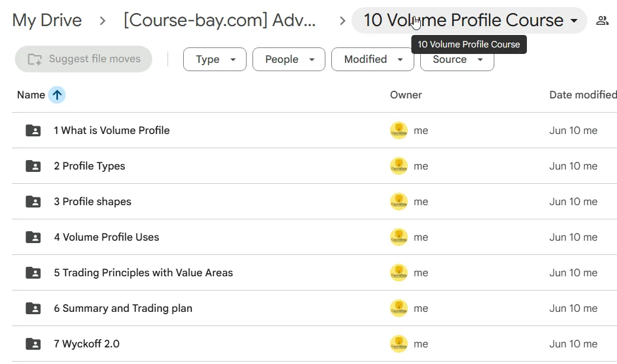Select the '3 Profile shapes' folder name

pos(92,202)
